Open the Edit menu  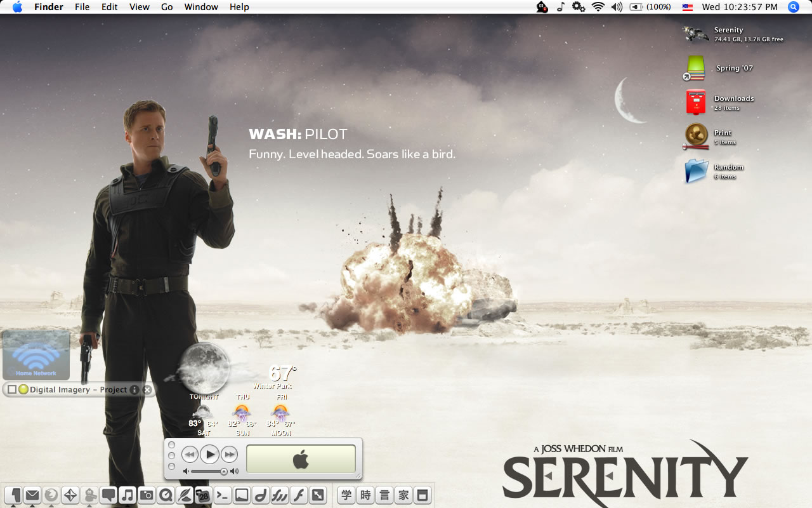click(110, 7)
